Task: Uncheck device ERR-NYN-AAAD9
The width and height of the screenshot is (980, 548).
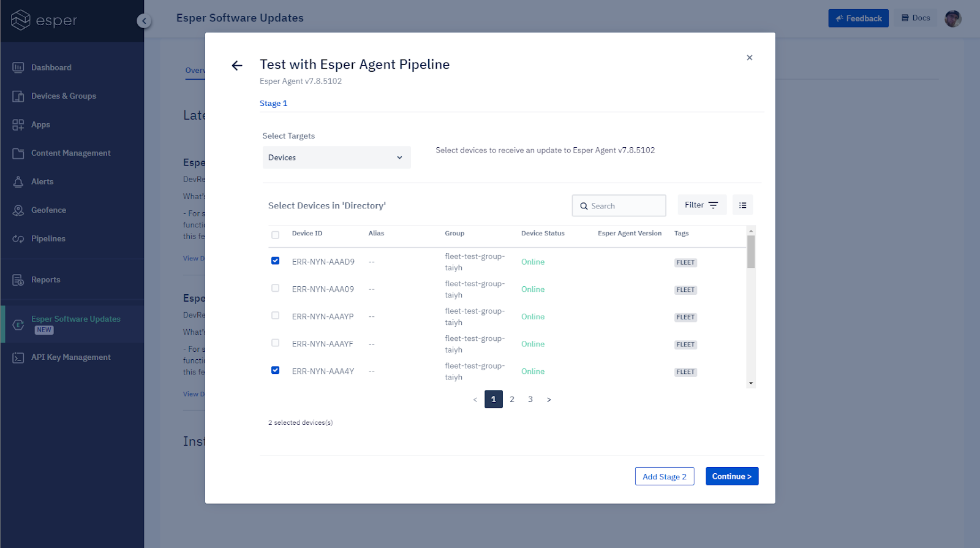Action: (x=276, y=261)
